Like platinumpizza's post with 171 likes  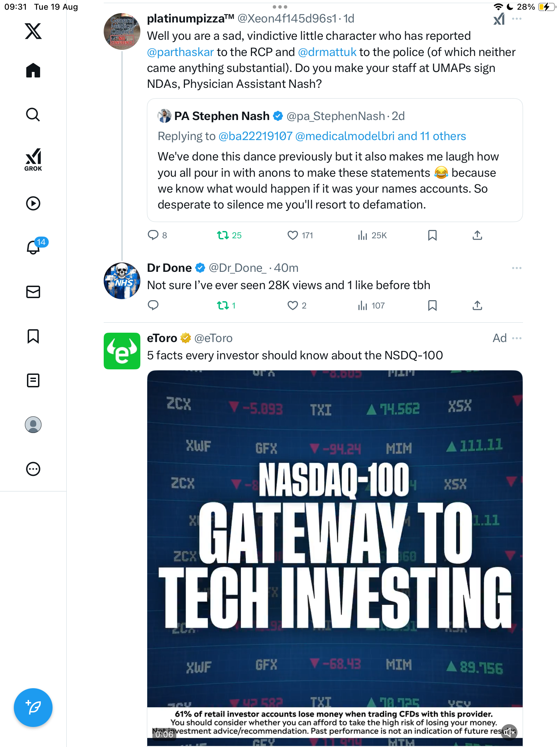click(293, 236)
